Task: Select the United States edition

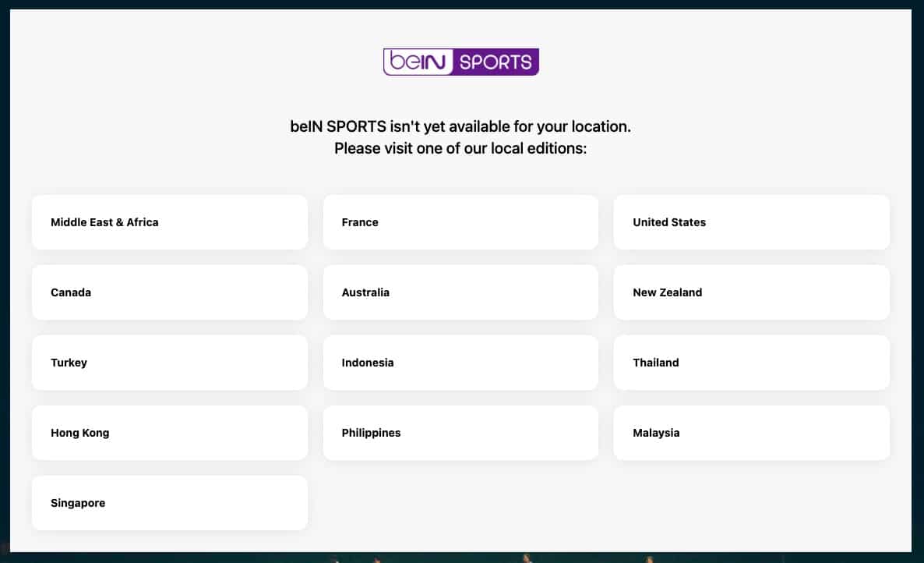Action: coord(752,222)
